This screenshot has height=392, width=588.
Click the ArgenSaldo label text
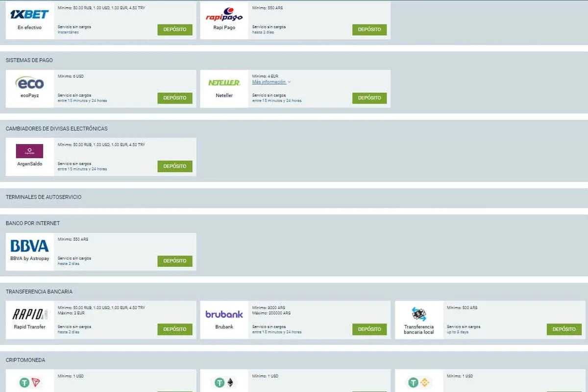(x=29, y=164)
